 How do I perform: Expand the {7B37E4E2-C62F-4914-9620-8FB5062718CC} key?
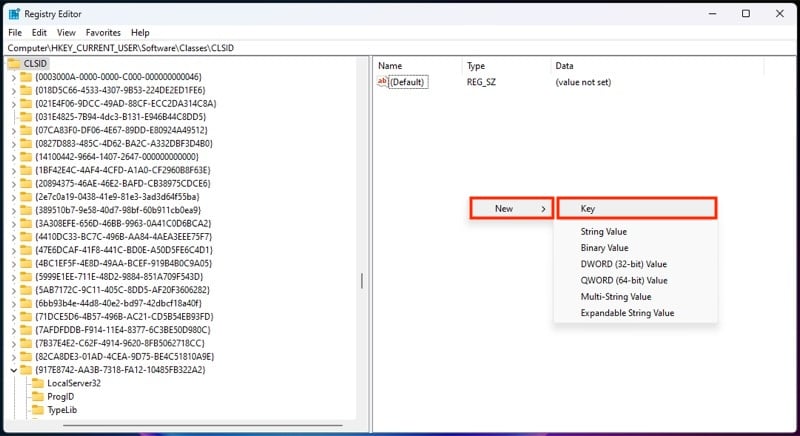coord(14,343)
